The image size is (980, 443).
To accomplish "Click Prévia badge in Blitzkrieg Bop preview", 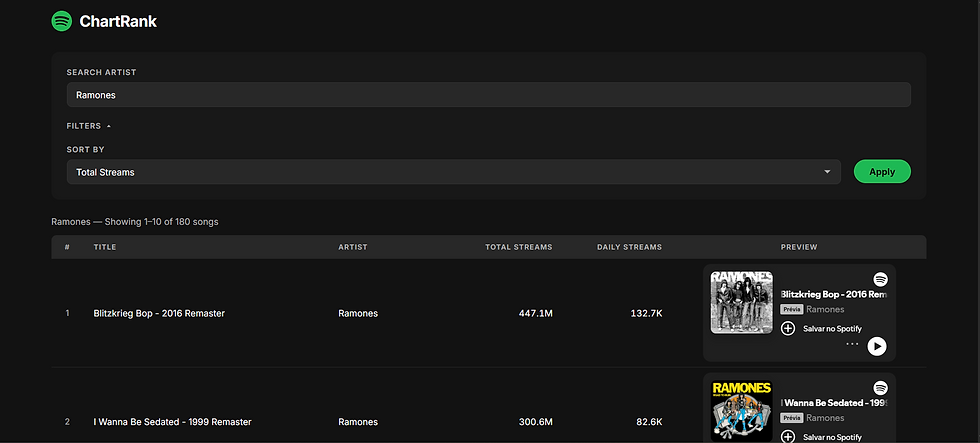I will click(792, 309).
